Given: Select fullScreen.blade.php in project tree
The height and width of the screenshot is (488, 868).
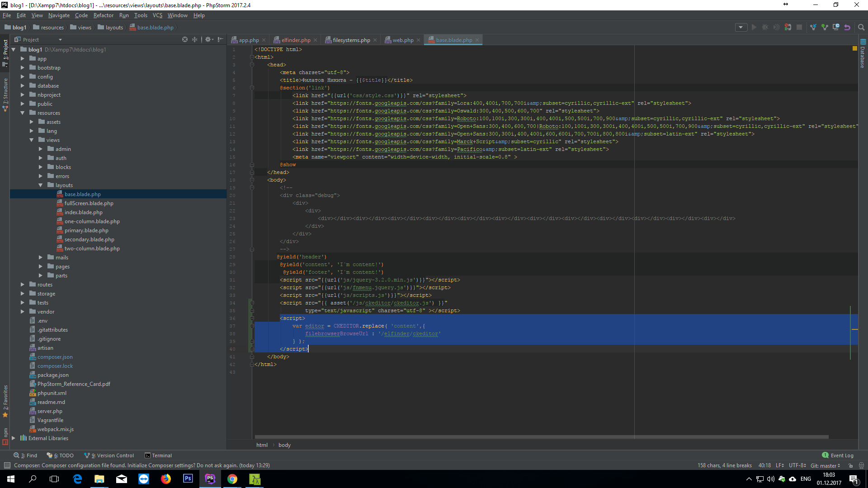Looking at the screenshot, I should [x=89, y=203].
